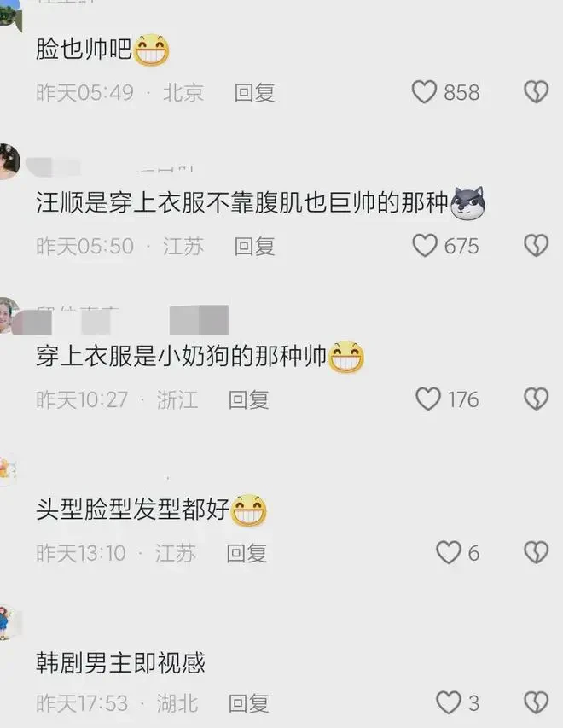Screen dimensions: 563x728
Task: Open avatar of the 小奶狗 commenter
Action: click(x=9, y=315)
